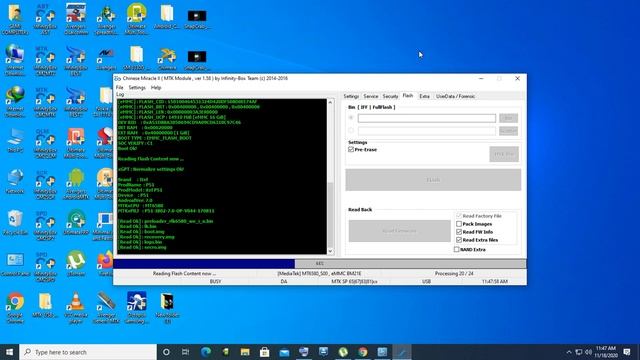Click the taskbar search box
The width and height of the screenshot is (640, 360).
[x=88, y=352]
